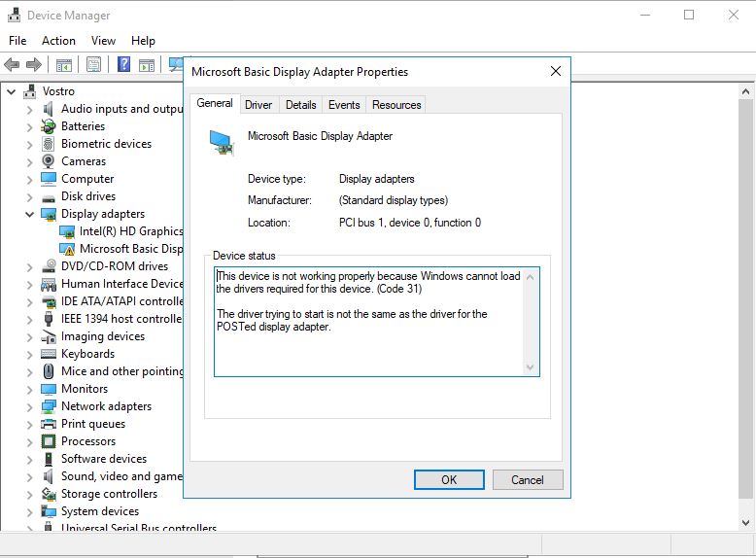Expand the Batteries node arrow
The image size is (756, 558).
click(29, 127)
